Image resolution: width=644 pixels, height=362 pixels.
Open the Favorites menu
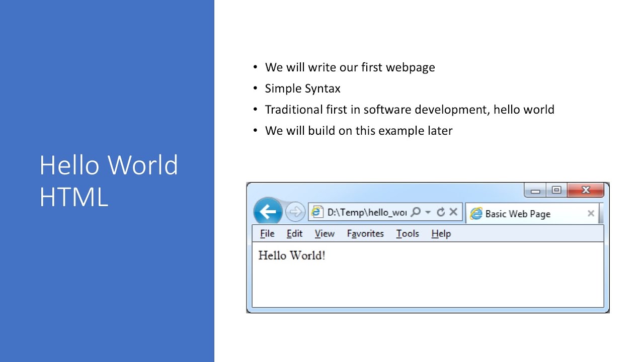coord(365,233)
